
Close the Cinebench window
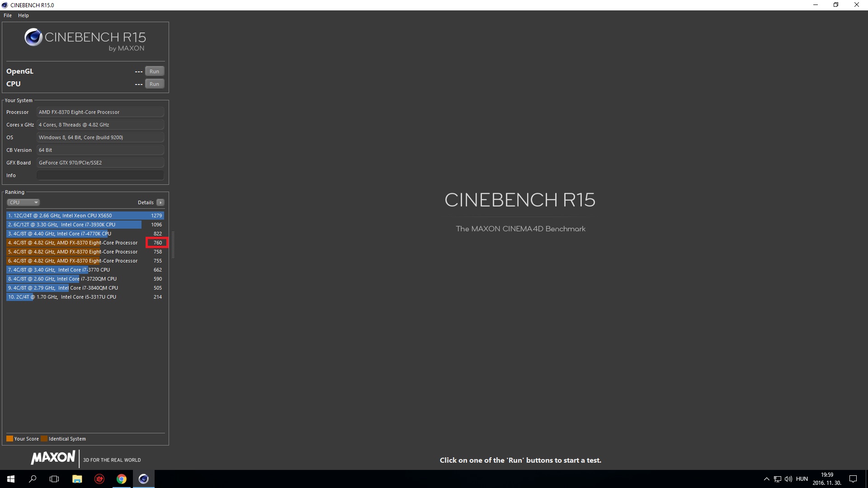(857, 5)
